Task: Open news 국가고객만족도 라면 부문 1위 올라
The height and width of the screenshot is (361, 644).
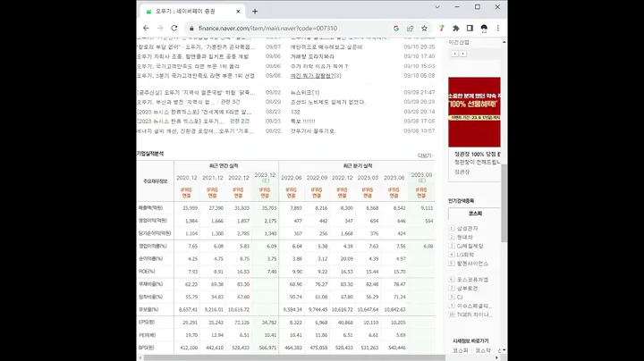Action: [x=188, y=66]
